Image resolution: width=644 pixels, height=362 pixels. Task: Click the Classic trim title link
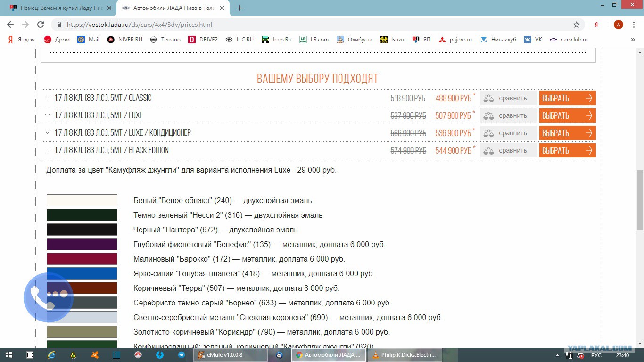[x=103, y=98]
